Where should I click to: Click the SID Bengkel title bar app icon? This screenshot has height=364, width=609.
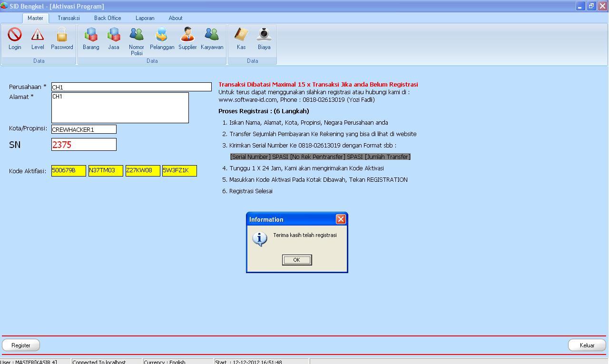pyautogui.click(x=4, y=6)
